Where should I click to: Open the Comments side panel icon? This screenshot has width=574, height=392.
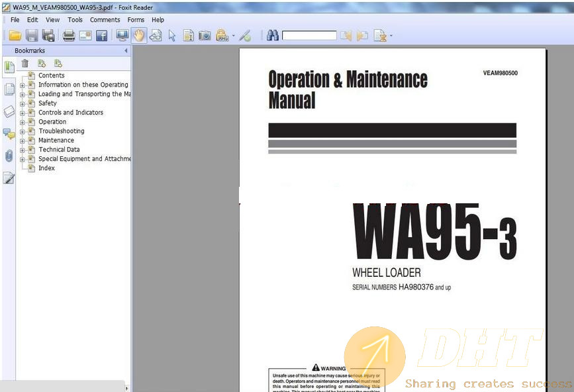click(9, 134)
